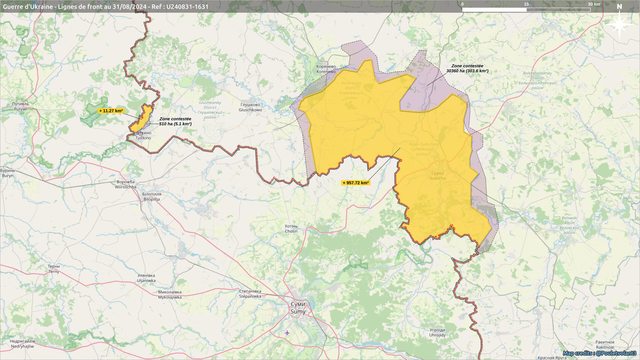Click the airport symbol south of Sumy
Screen dimensions: 640x360
pyautogui.click(x=287, y=333)
